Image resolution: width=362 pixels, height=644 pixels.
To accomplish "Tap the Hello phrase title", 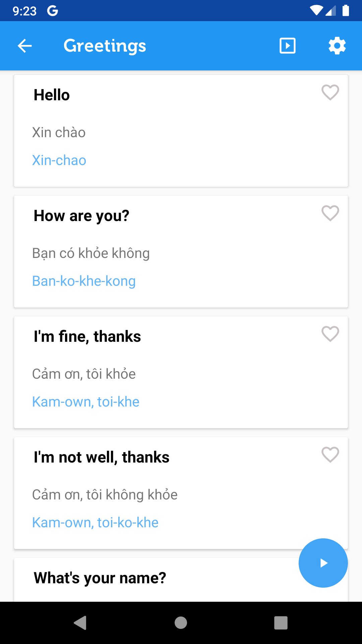I will [x=52, y=95].
